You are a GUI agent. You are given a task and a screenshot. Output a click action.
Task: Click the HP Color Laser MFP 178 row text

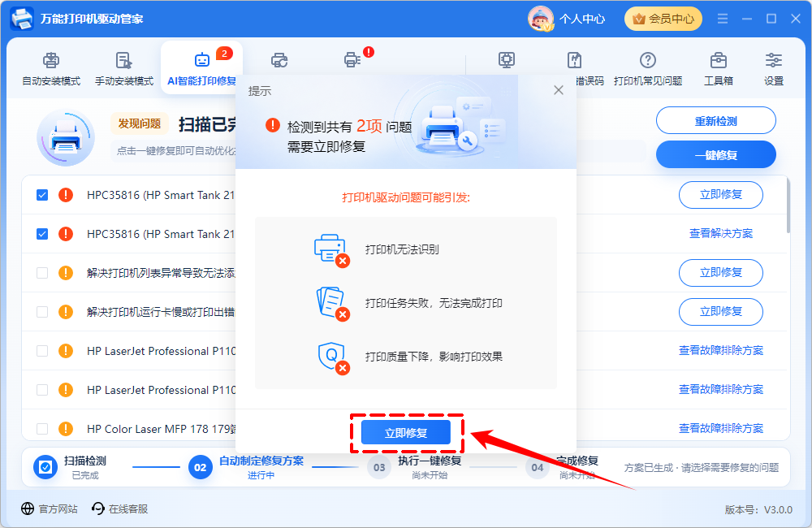[161, 429]
